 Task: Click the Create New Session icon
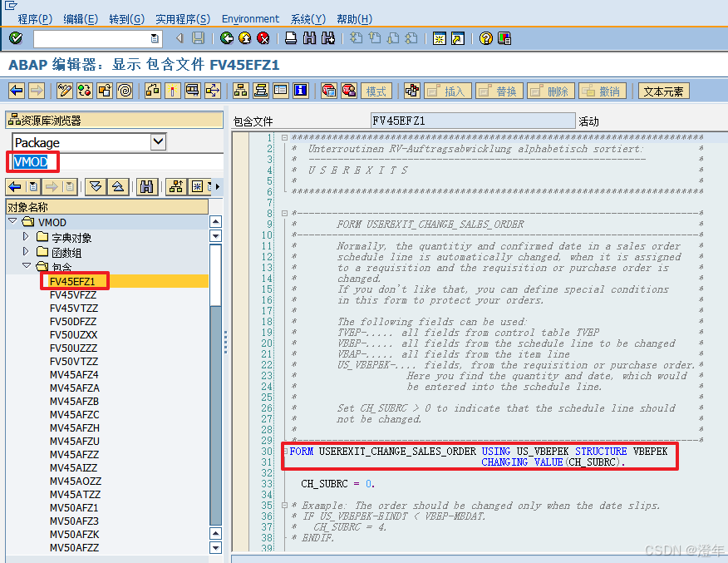tap(440, 37)
